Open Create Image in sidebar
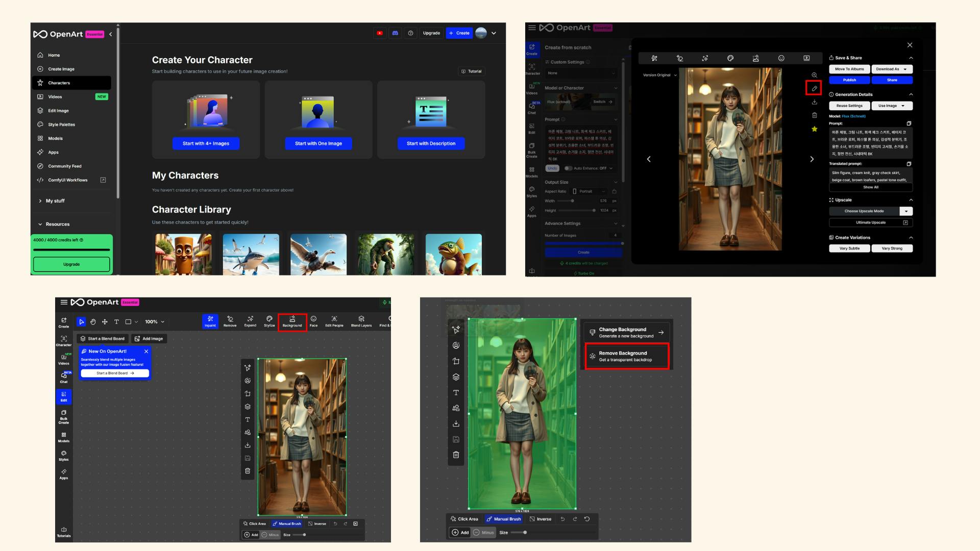The height and width of the screenshot is (551, 980). click(71, 69)
